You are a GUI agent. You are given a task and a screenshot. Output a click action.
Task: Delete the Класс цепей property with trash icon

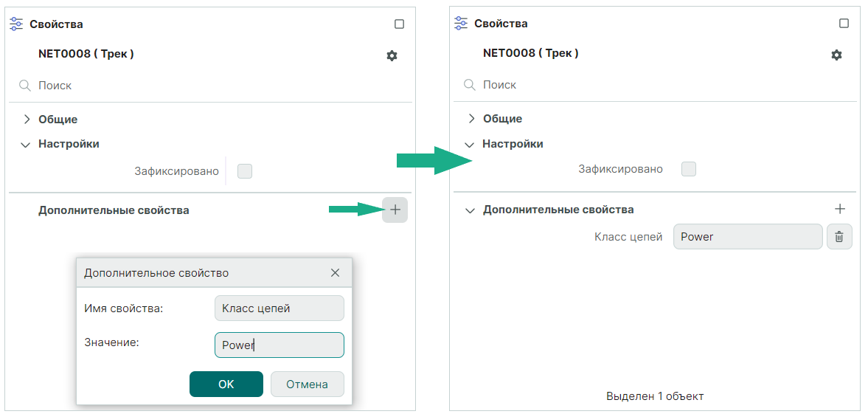[x=839, y=237]
